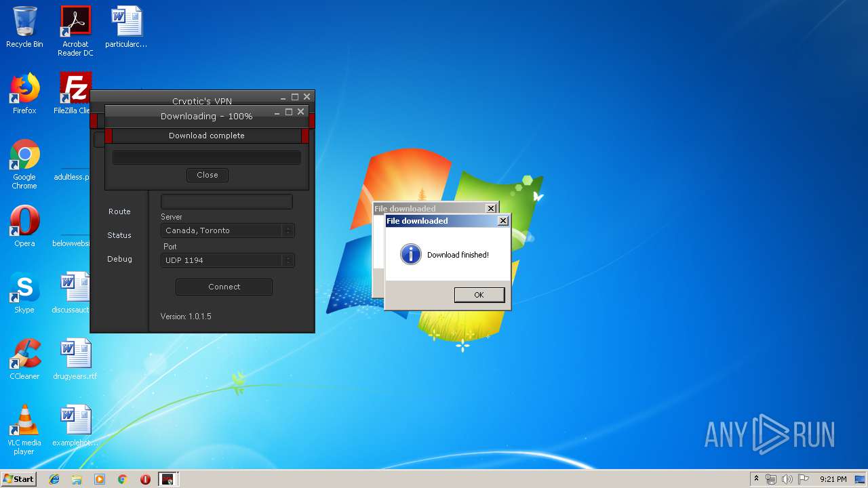868x488 pixels.
Task: Open the Server dropdown Canada, Toronto
Action: pyautogui.click(x=227, y=230)
